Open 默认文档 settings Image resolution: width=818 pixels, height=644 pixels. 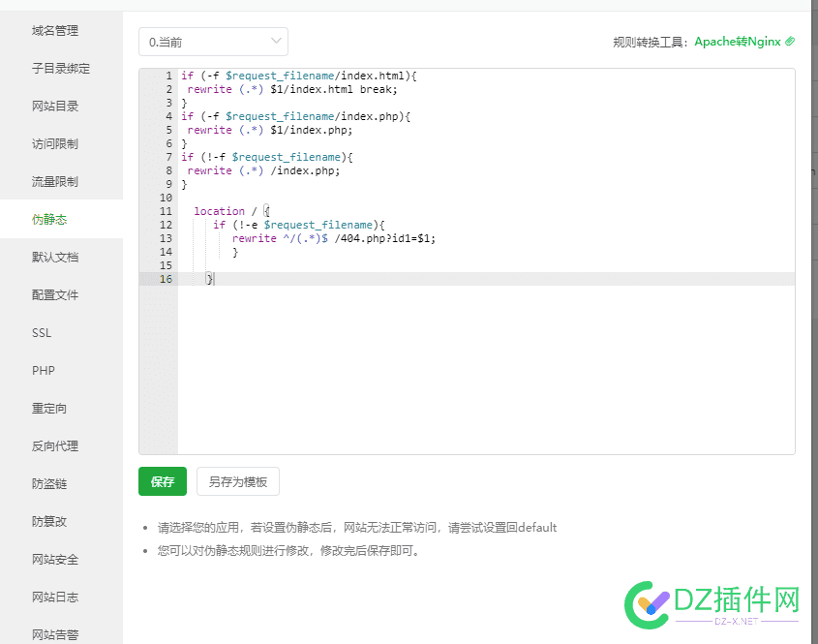point(55,257)
